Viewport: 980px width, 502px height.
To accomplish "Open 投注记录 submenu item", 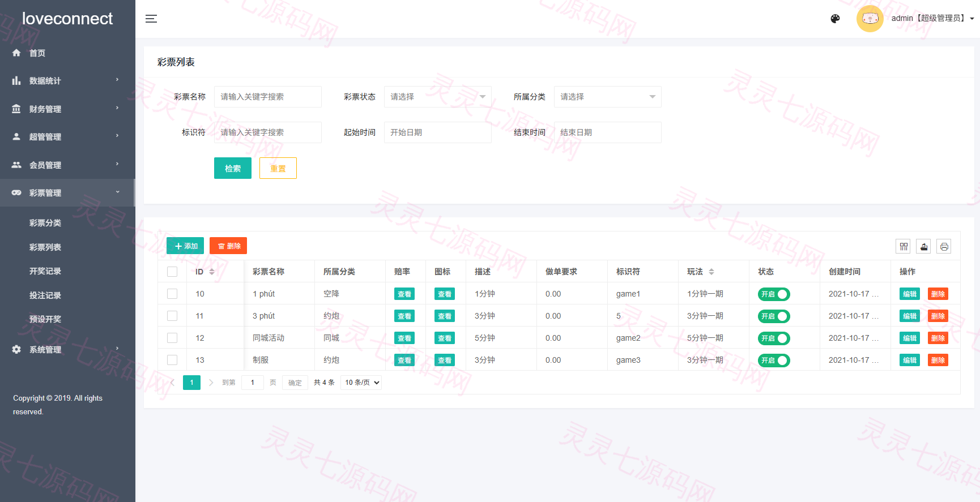I will point(45,295).
